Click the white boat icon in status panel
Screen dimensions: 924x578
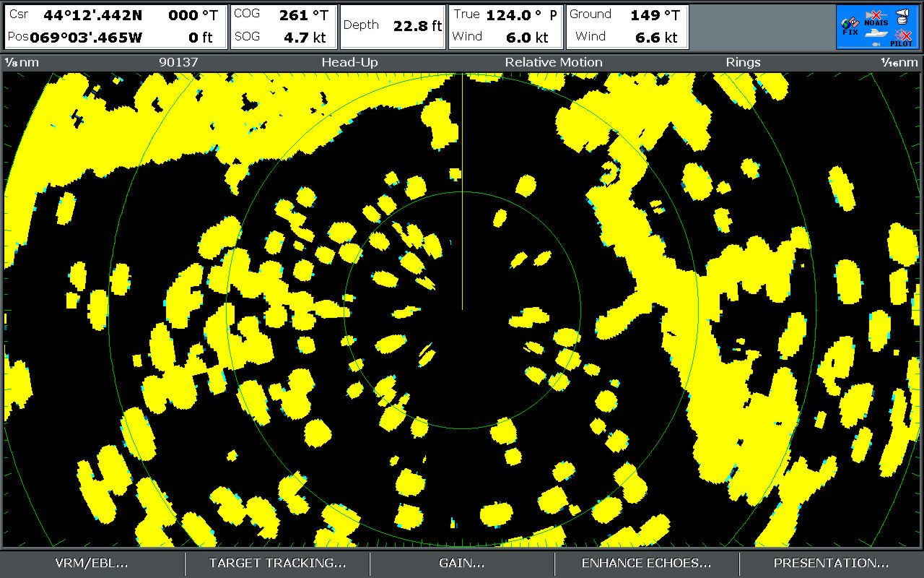tap(876, 33)
